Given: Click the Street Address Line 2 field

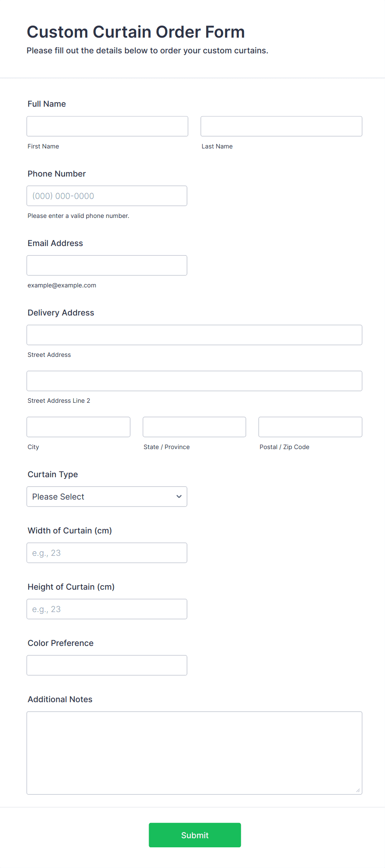Looking at the screenshot, I should 194,381.
